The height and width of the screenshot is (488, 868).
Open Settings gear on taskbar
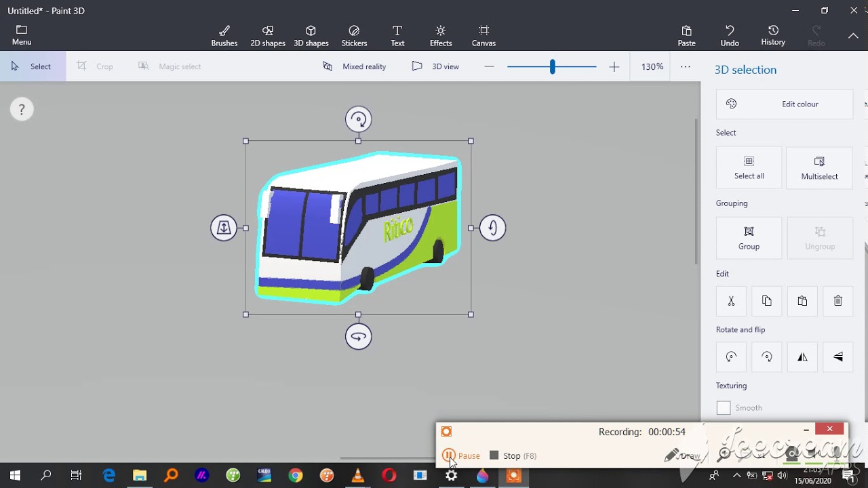pyautogui.click(x=451, y=476)
